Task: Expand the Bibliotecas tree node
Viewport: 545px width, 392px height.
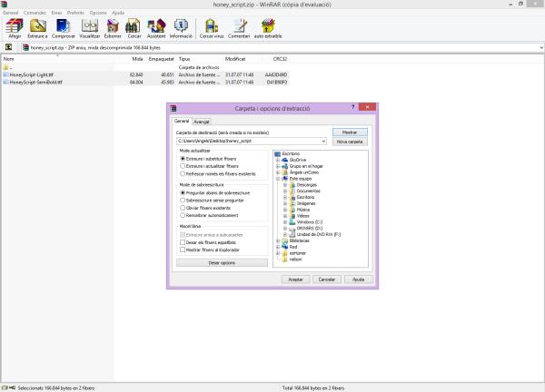Action: [279, 240]
